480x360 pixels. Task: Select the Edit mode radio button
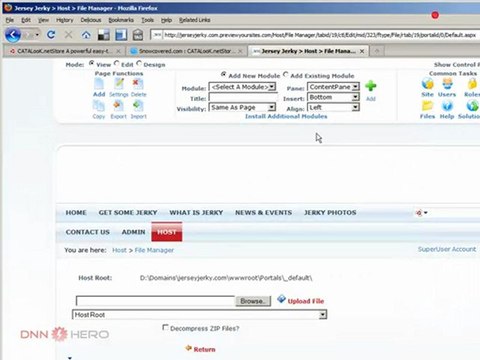click(x=116, y=63)
